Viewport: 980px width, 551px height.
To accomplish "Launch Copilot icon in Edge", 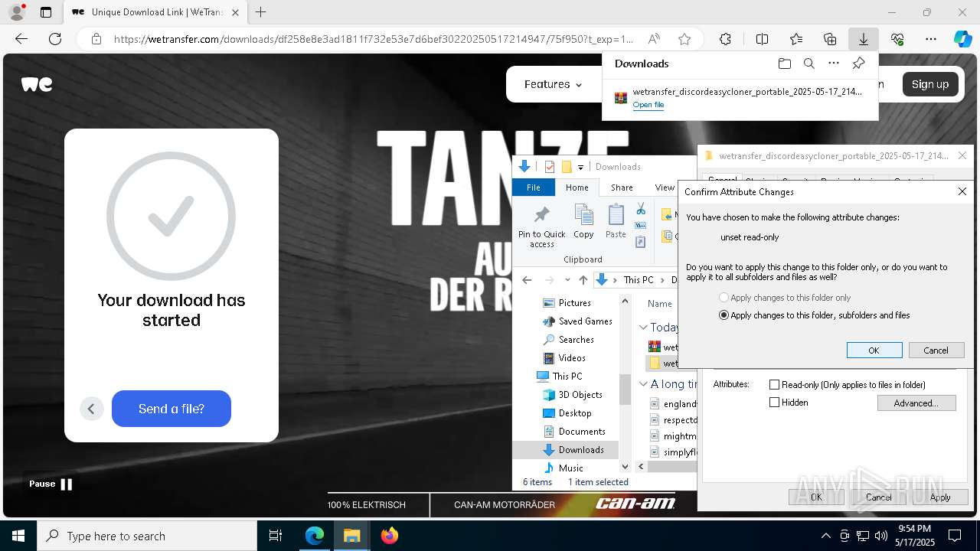I will [x=962, y=39].
